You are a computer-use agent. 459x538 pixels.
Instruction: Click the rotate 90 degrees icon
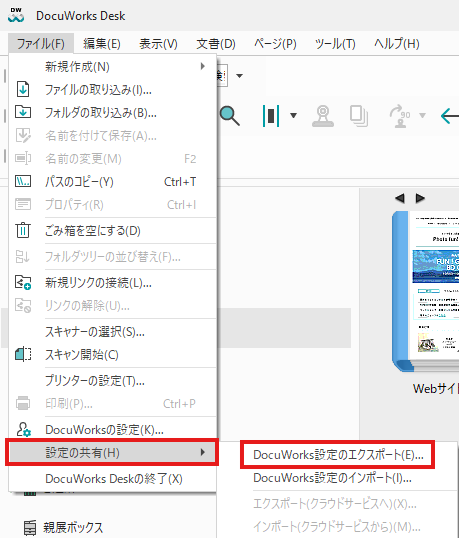(400, 116)
